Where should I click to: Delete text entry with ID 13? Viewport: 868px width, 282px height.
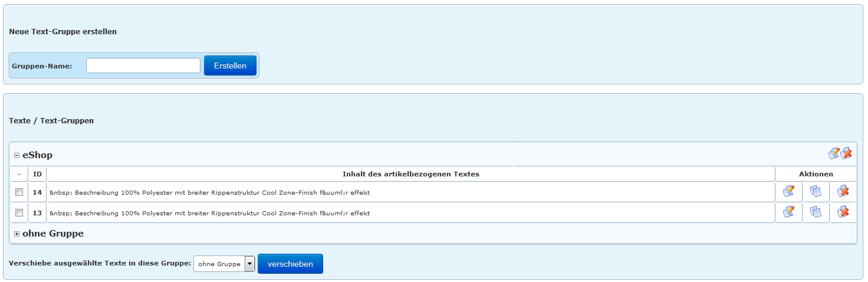(x=843, y=212)
